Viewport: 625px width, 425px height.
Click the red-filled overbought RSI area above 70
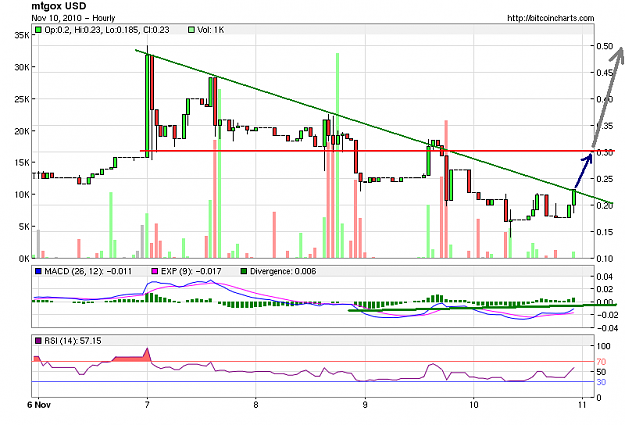132,358
